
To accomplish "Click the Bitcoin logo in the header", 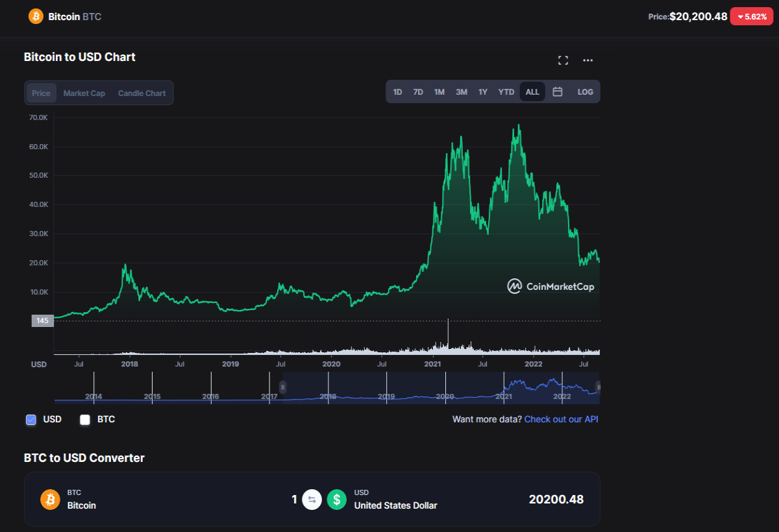I will (36, 16).
